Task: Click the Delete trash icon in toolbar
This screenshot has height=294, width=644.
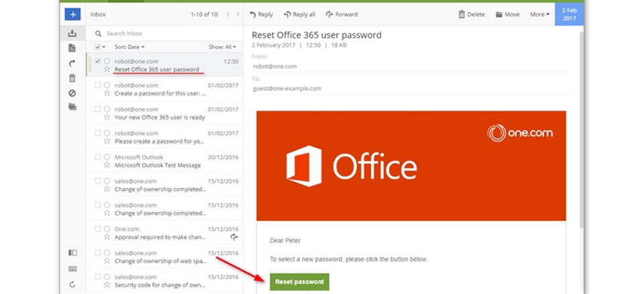Action: pos(462,14)
